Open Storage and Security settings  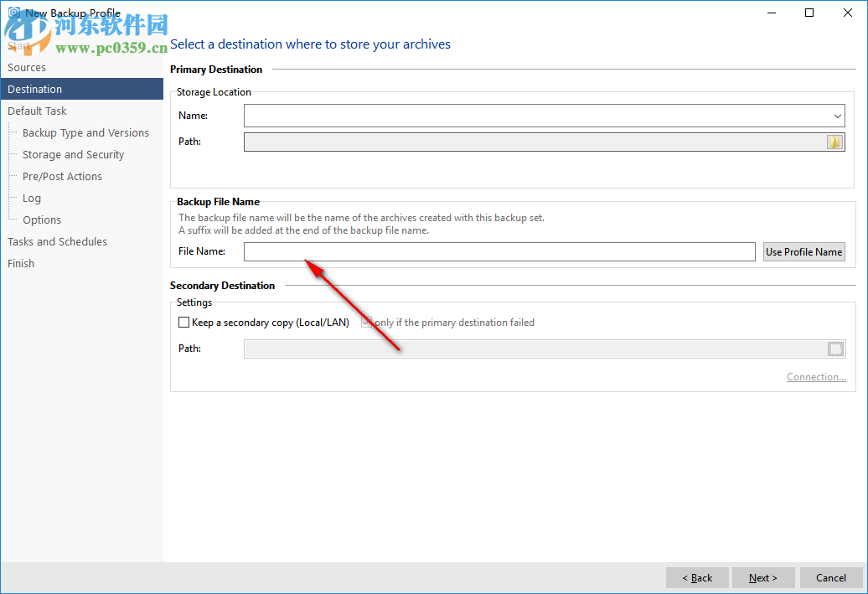73,154
